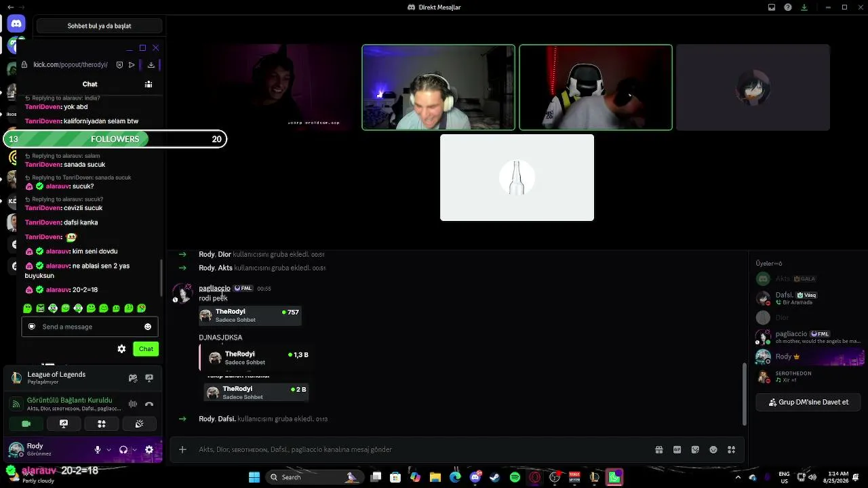The height and width of the screenshot is (488, 868).
Task: Open Discord inbox icon in title bar
Action: (772, 7)
